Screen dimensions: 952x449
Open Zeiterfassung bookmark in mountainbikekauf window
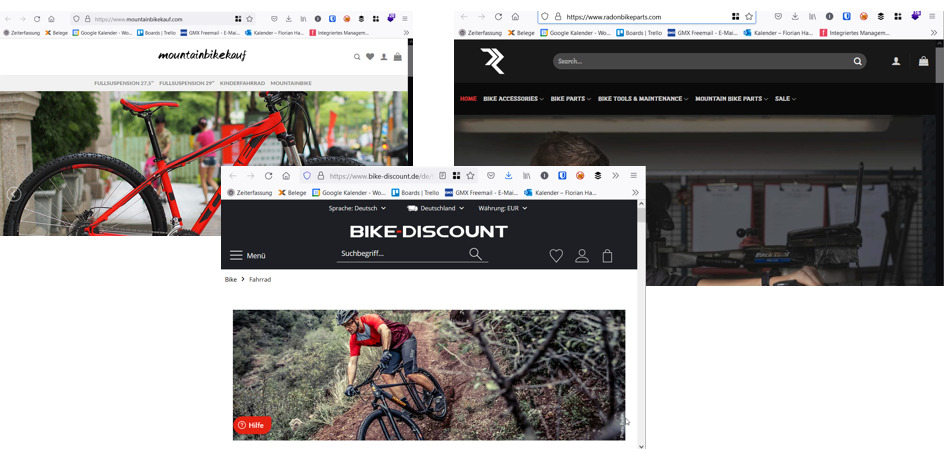pyautogui.click(x=22, y=33)
